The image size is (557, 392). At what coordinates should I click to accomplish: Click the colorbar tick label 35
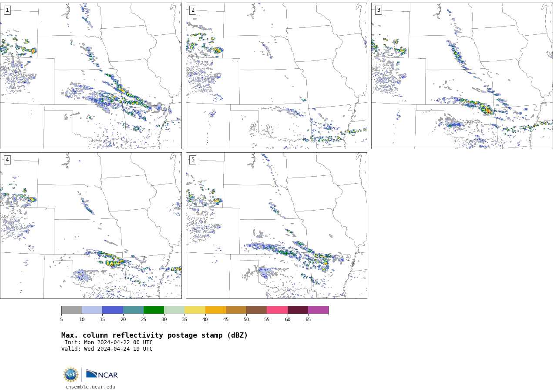185,320
